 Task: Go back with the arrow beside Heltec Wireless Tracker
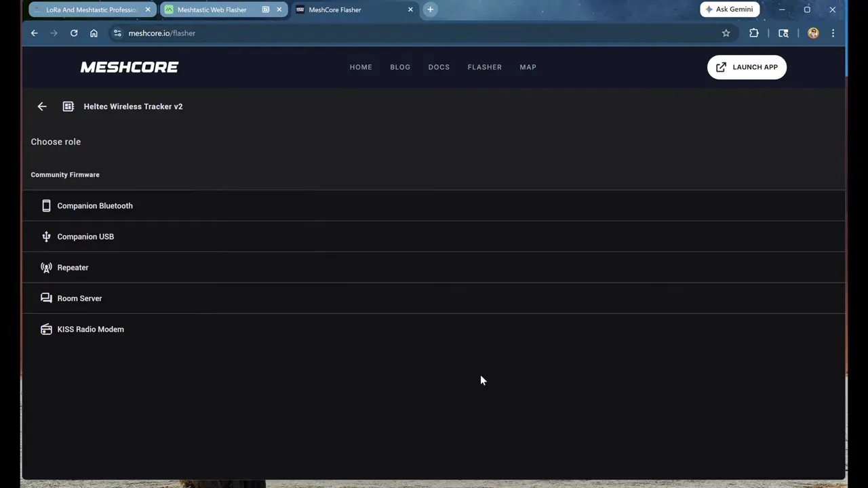click(x=42, y=106)
